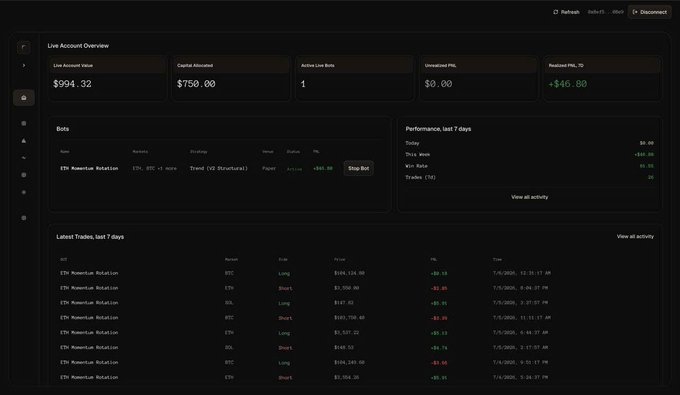Click the Capital Allocated $750.00 value

tap(196, 84)
